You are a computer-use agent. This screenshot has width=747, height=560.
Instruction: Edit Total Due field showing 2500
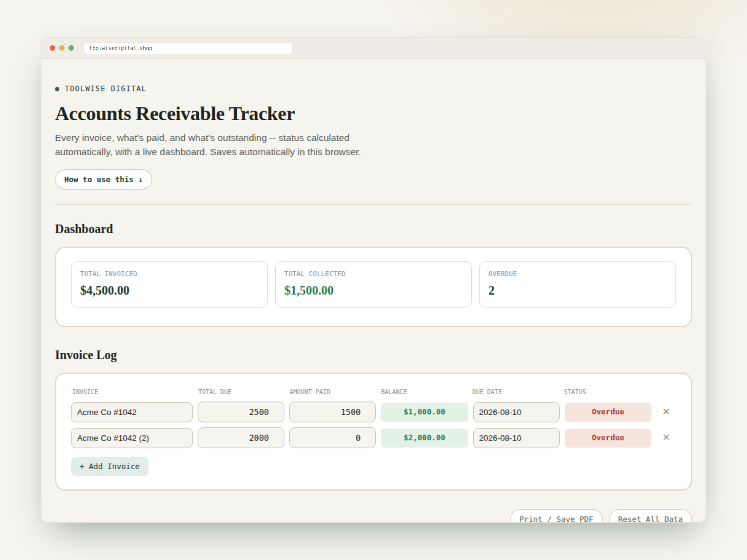241,412
